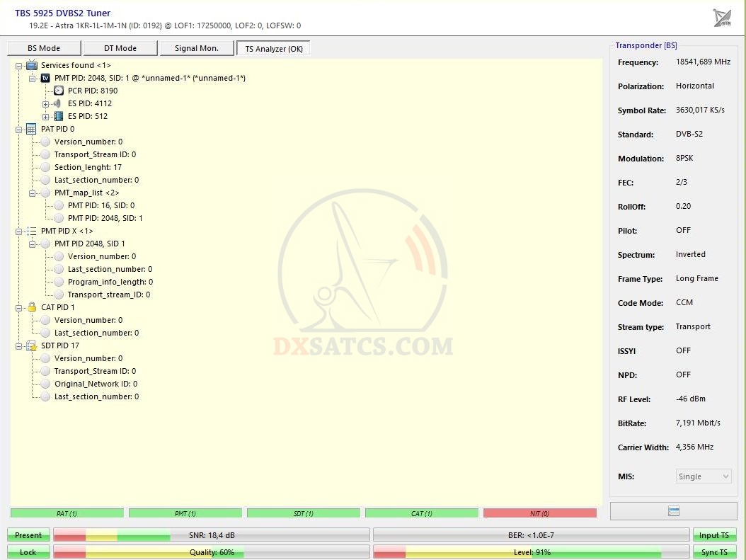Image resolution: width=746 pixels, height=560 pixels.
Task: Open the MIS Single dropdown
Action: coord(704,476)
